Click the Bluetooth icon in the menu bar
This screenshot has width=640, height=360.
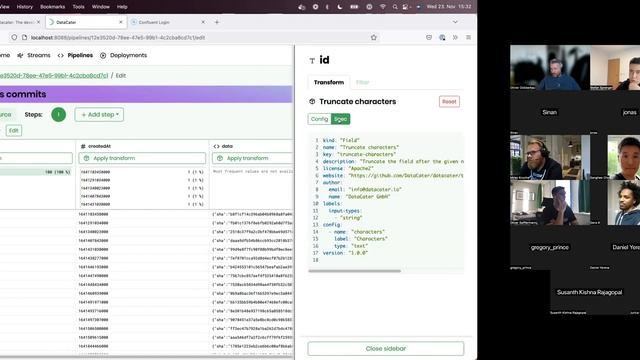click(x=327, y=7)
